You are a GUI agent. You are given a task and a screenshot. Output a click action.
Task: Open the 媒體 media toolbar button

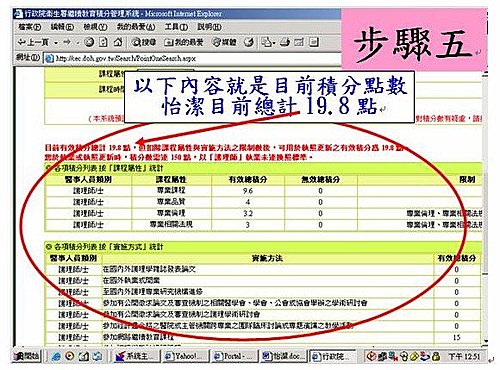pos(225,42)
